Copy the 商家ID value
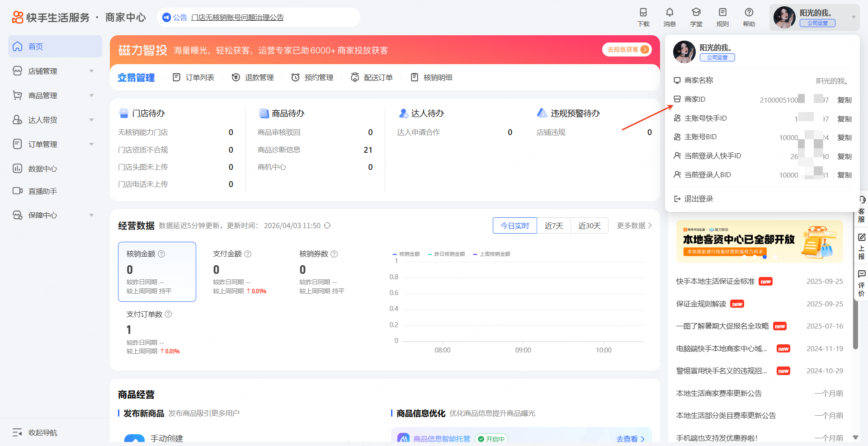The image size is (868, 446). (x=844, y=100)
